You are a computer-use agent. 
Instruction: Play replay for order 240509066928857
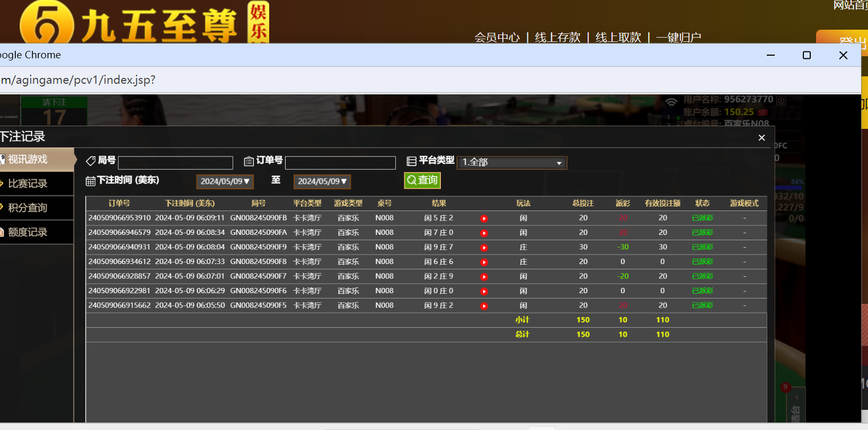[484, 277]
